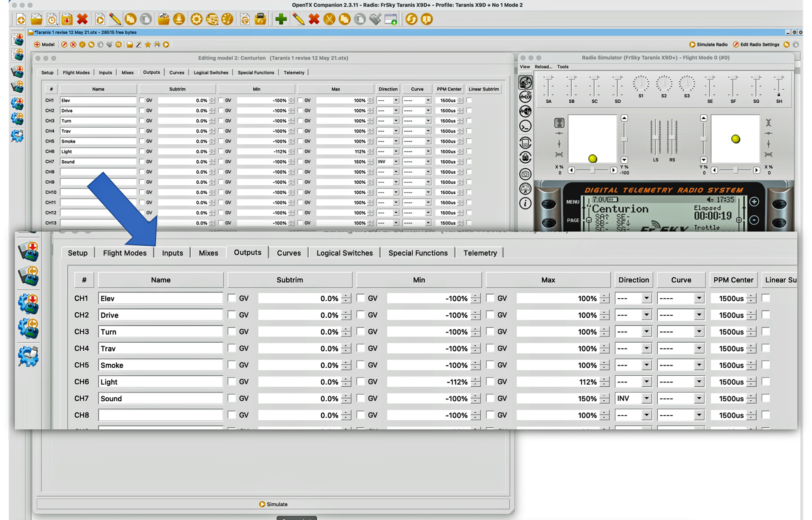Open Trav Curve dropdown in magnified view
This screenshot has width=812, height=520.
[x=680, y=348]
